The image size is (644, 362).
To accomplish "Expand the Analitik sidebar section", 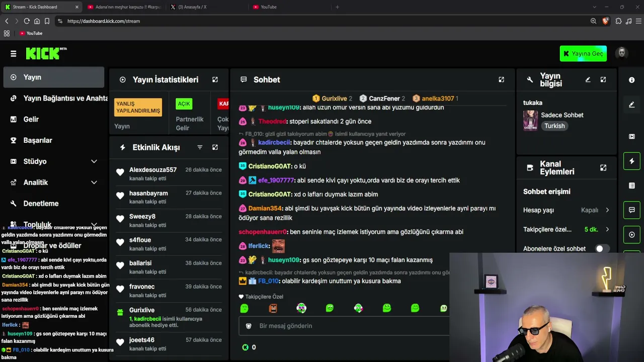I will (94, 183).
